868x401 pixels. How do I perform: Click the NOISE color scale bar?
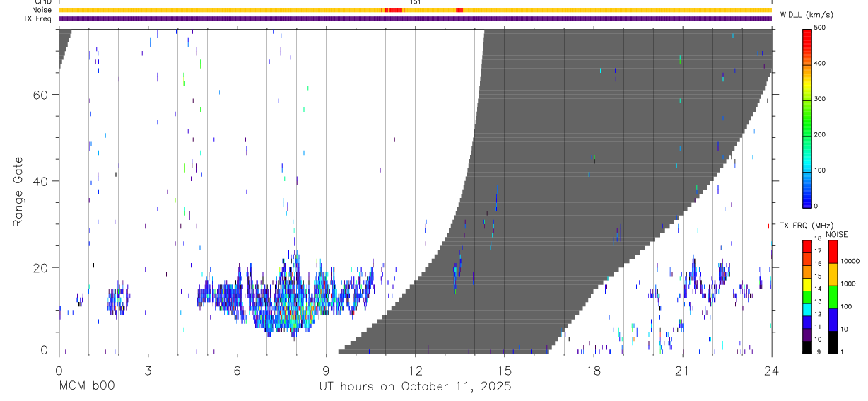(x=833, y=297)
